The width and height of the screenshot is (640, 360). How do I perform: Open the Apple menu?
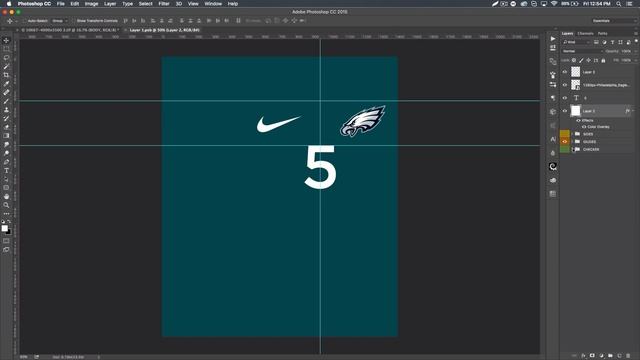click(x=9, y=4)
